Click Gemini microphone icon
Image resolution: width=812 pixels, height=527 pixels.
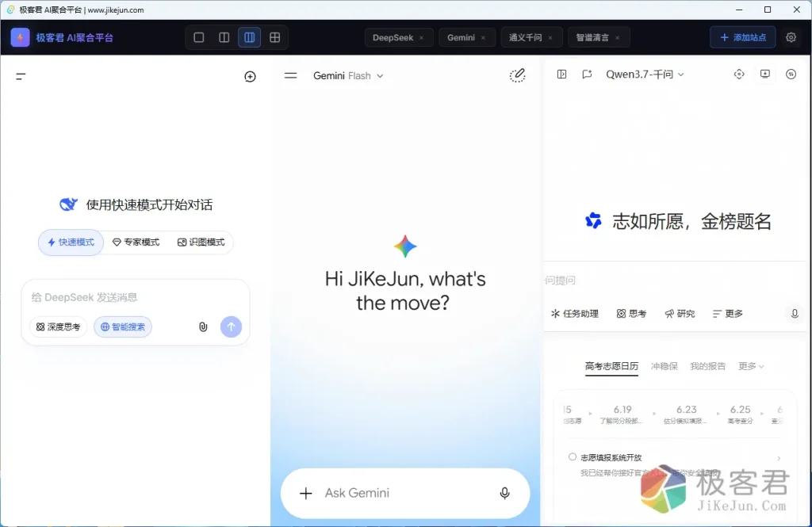504,494
